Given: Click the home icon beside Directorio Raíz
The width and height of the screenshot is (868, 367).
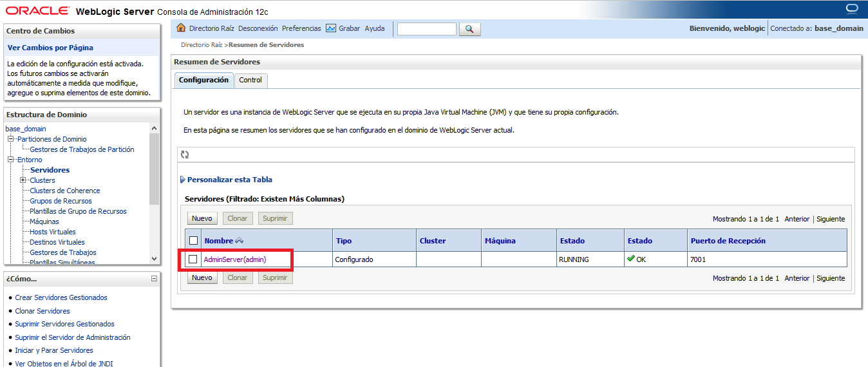Looking at the screenshot, I should click(x=181, y=28).
